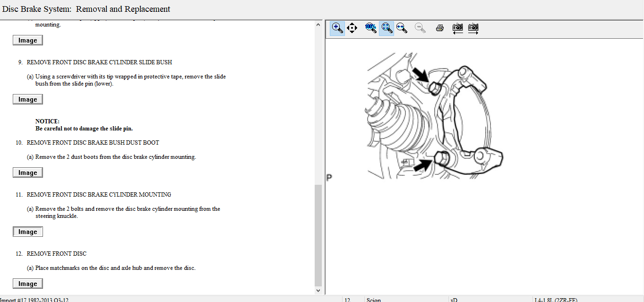
Task: Click the text-pane scrollbar up arrow
Action: (x=318, y=25)
